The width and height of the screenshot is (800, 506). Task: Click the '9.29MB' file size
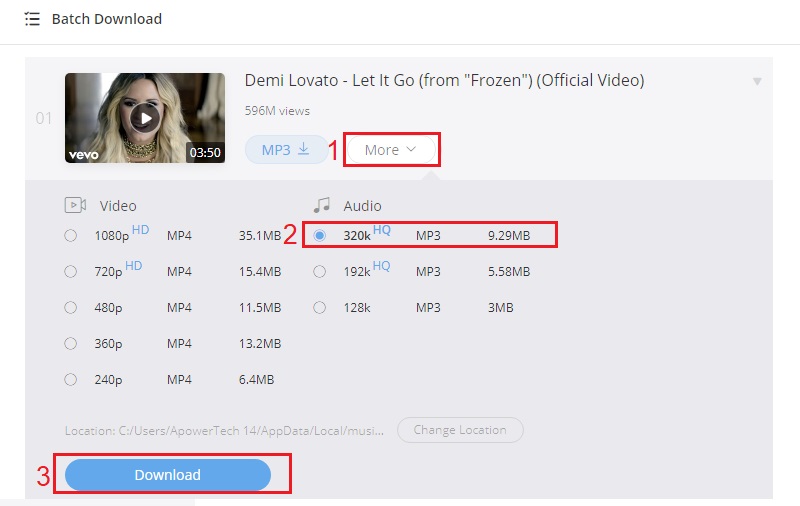509,236
